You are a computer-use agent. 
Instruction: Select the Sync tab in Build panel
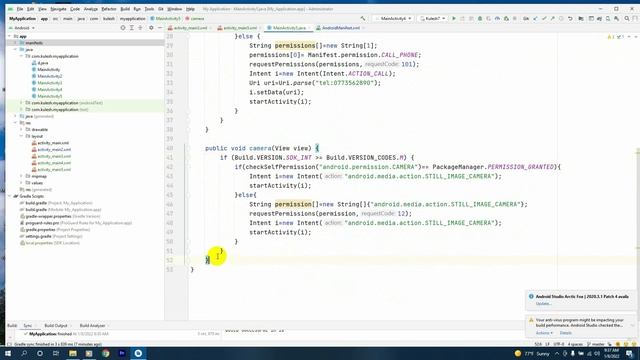click(27, 326)
